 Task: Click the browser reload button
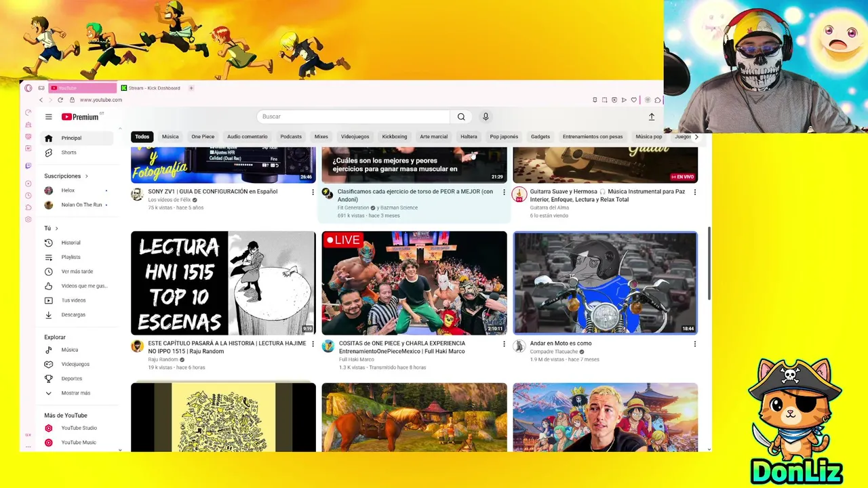tap(60, 100)
